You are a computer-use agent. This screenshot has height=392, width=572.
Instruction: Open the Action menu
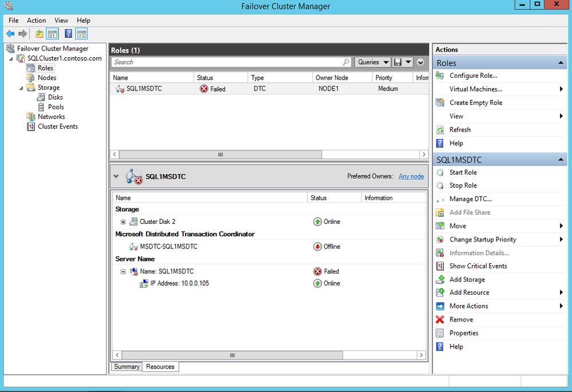(x=37, y=21)
